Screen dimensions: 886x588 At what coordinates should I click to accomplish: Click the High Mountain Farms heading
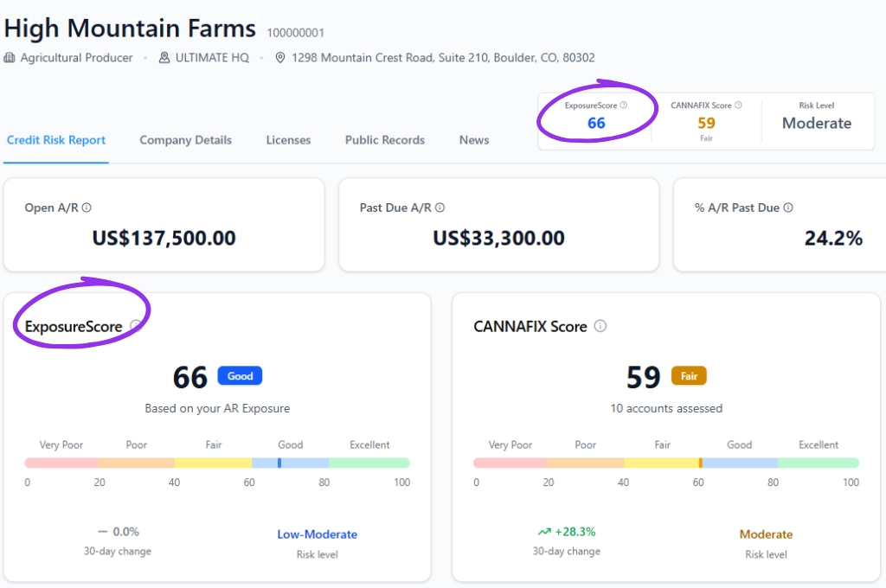(130, 29)
